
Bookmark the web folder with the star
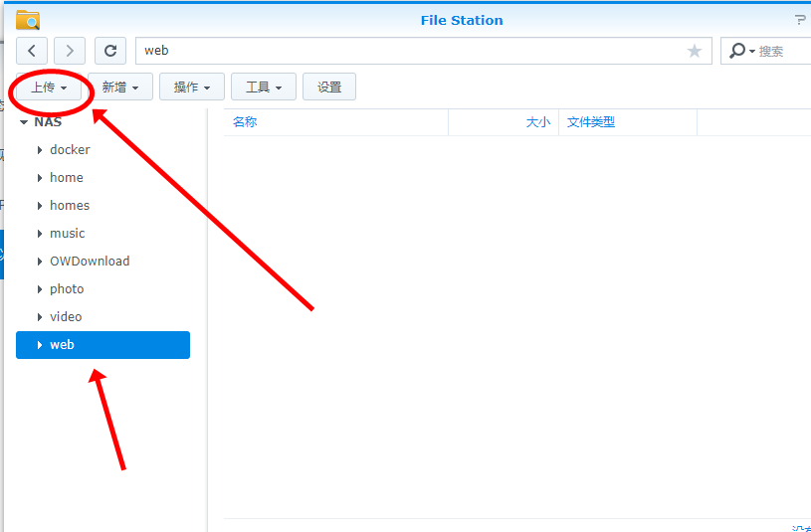[x=694, y=51]
